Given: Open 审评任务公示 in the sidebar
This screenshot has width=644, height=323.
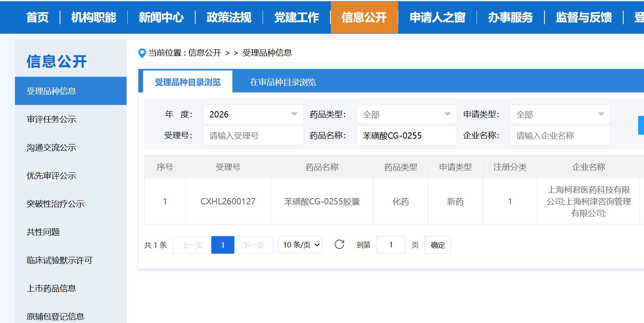Looking at the screenshot, I should 51,119.
